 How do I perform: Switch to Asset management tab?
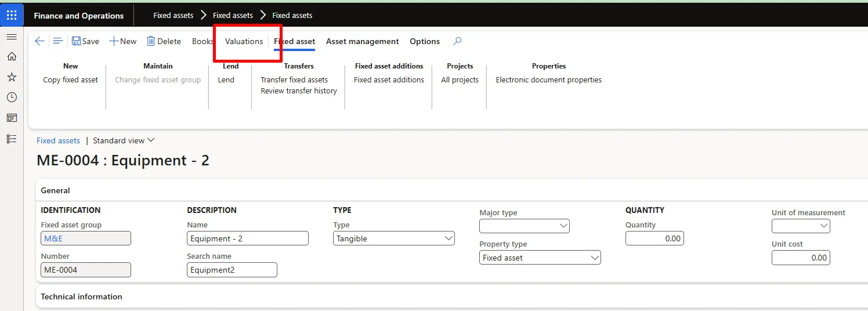click(x=363, y=41)
